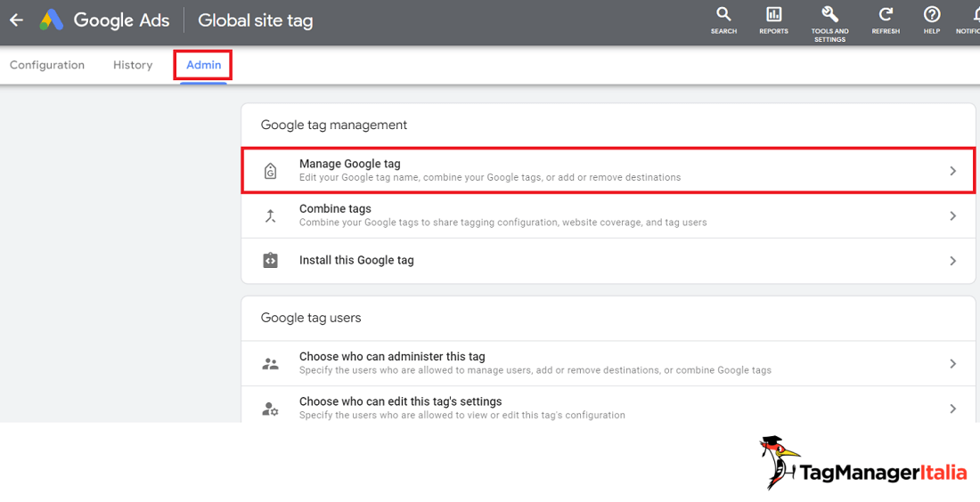Expand Manage Google tag chevron
Screen dimensions: 980x502
tap(953, 171)
